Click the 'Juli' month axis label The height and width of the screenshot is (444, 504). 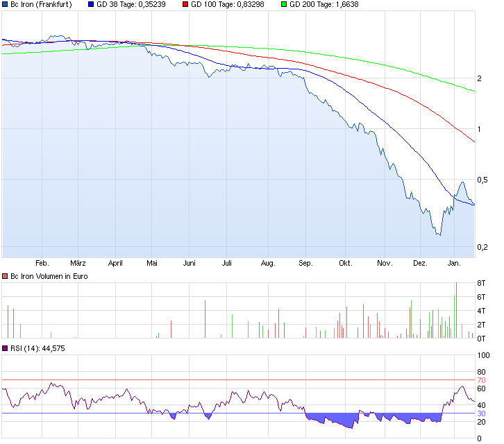(226, 263)
